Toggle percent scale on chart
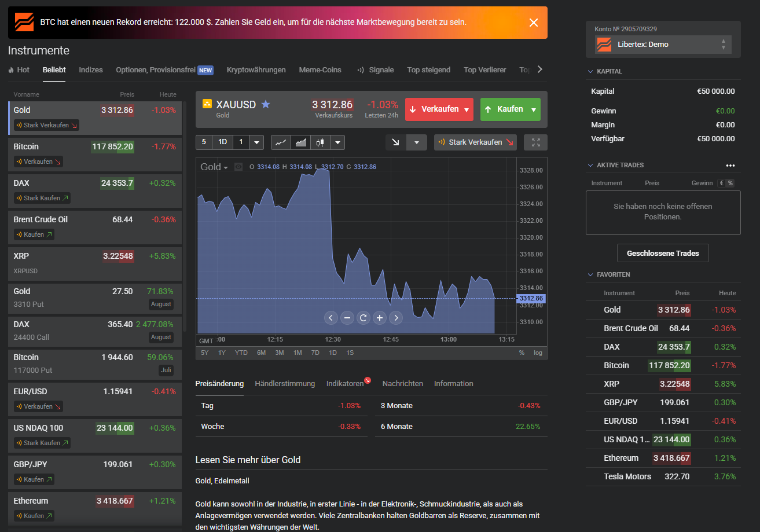This screenshot has width=760, height=532. pos(522,353)
